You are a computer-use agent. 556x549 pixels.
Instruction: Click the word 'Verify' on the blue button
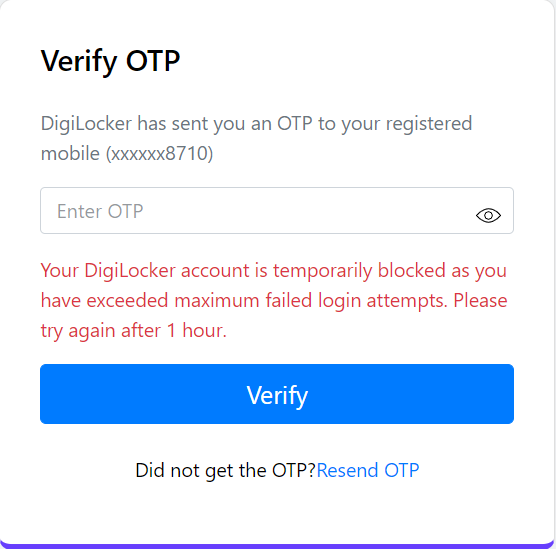[277, 395]
